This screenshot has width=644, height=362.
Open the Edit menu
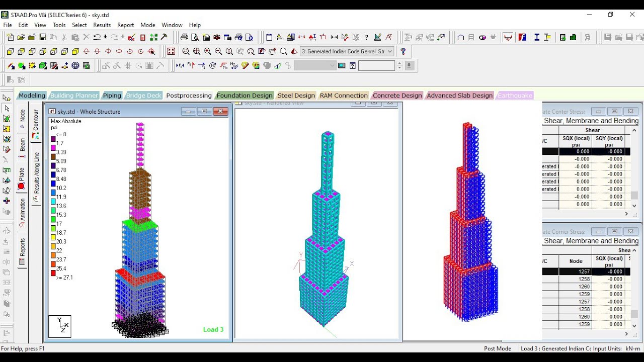[x=23, y=25]
